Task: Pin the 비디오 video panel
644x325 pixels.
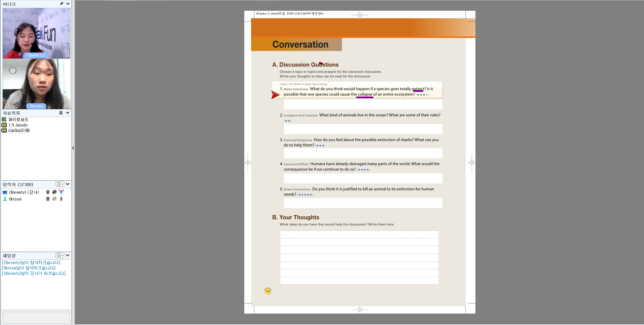Action: point(62,4)
